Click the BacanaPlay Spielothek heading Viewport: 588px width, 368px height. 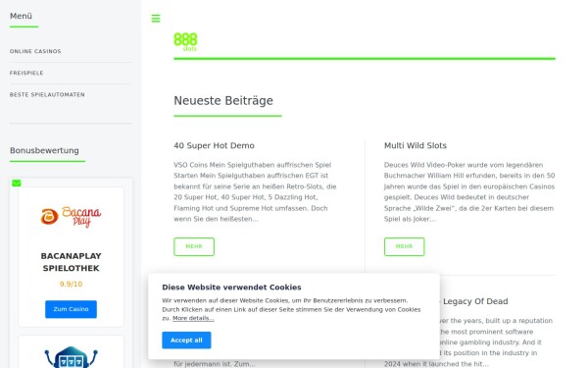71,262
